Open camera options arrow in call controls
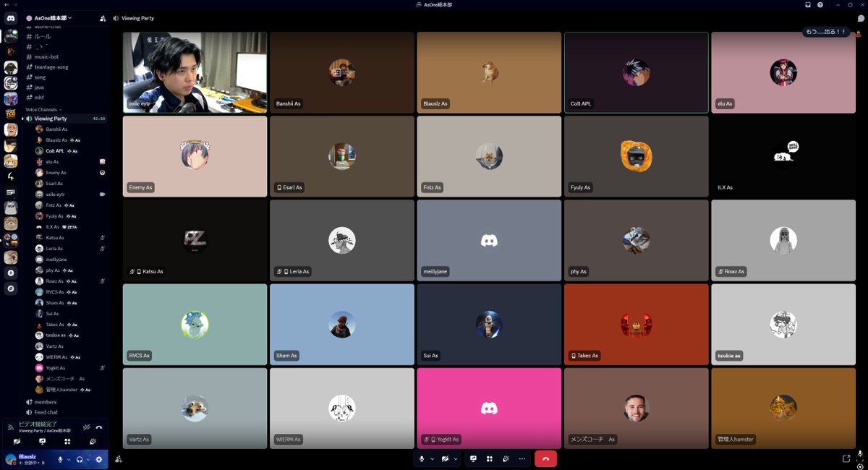The width and height of the screenshot is (868, 470). tap(456, 458)
